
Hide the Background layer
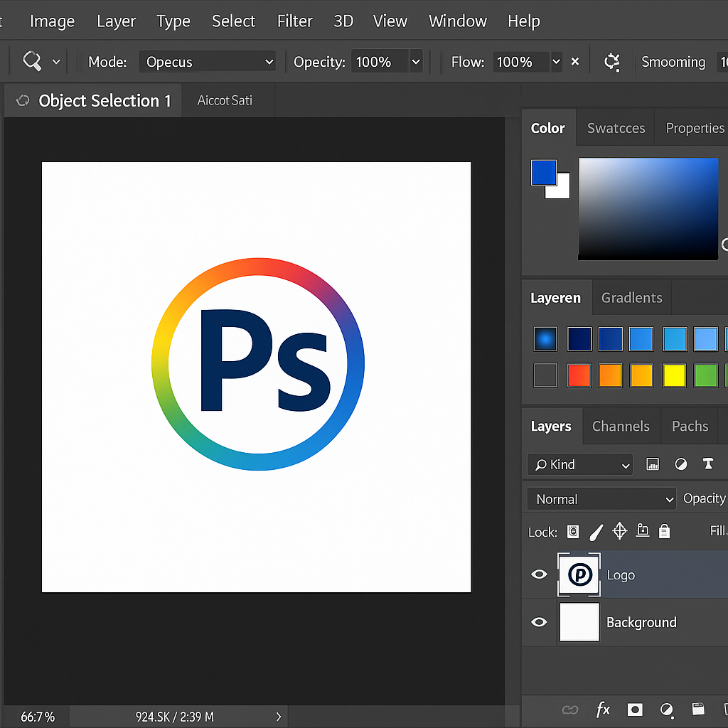click(539, 622)
